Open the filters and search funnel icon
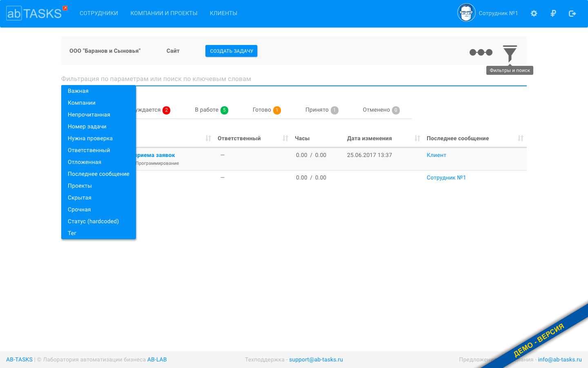 (x=510, y=53)
